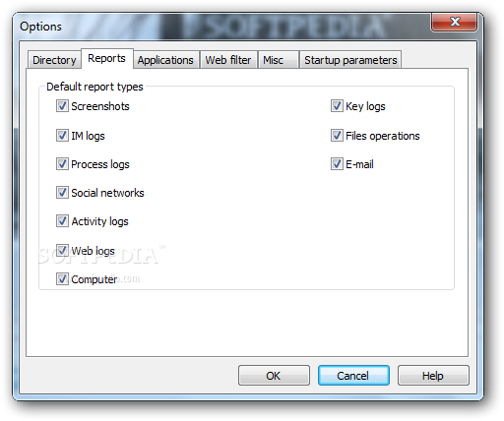Confirm settings with OK button
The height and width of the screenshot is (421, 504).
tap(274, 376)
